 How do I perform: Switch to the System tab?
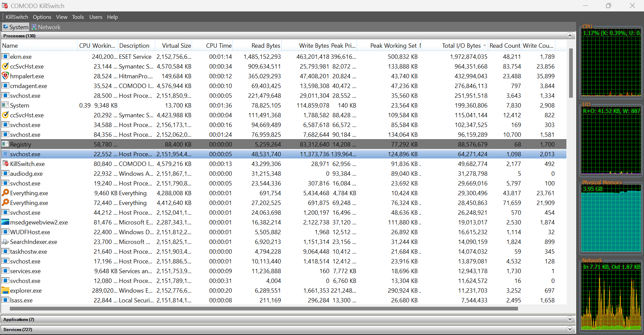[x=16, y=27]
